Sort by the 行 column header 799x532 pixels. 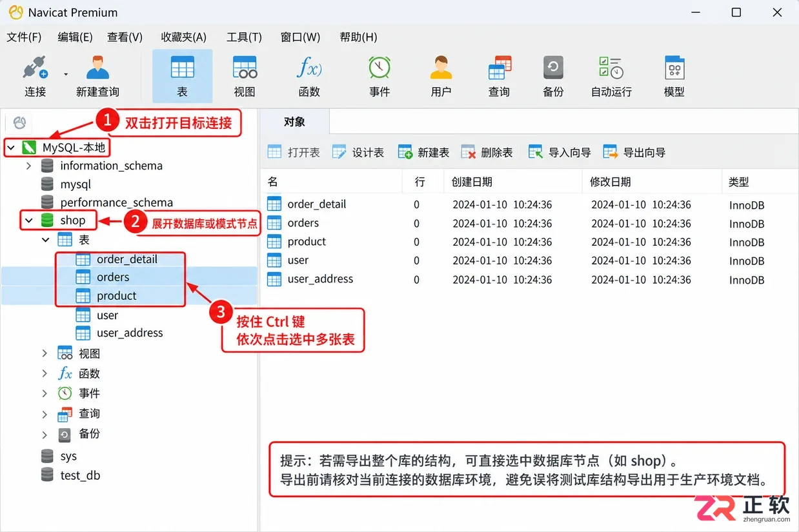pos(423,182)
